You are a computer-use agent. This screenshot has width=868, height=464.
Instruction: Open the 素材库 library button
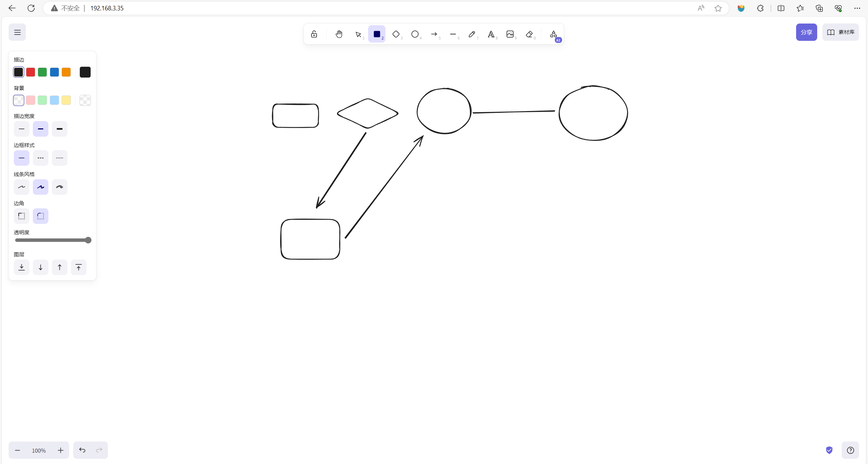tap(840, 32)
